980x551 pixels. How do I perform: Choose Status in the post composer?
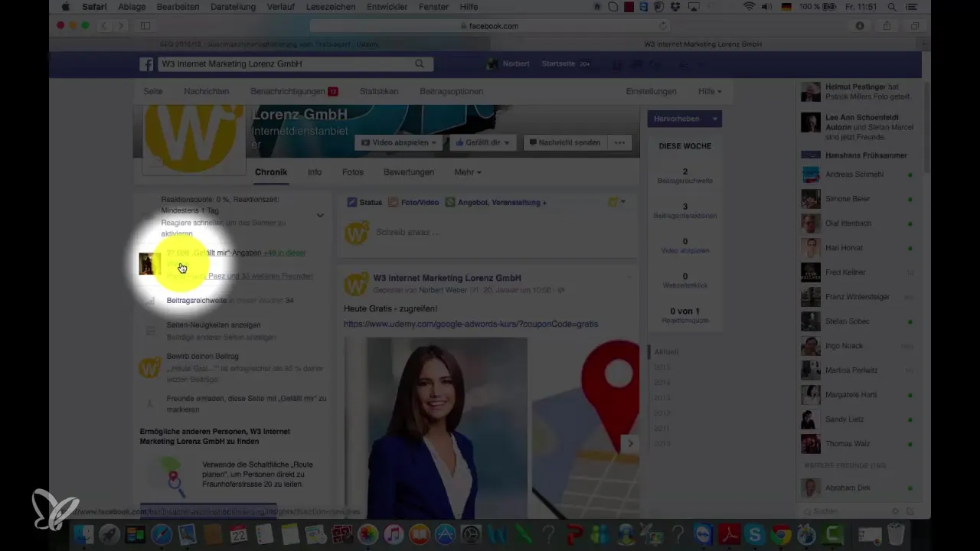tap(364, 203)
